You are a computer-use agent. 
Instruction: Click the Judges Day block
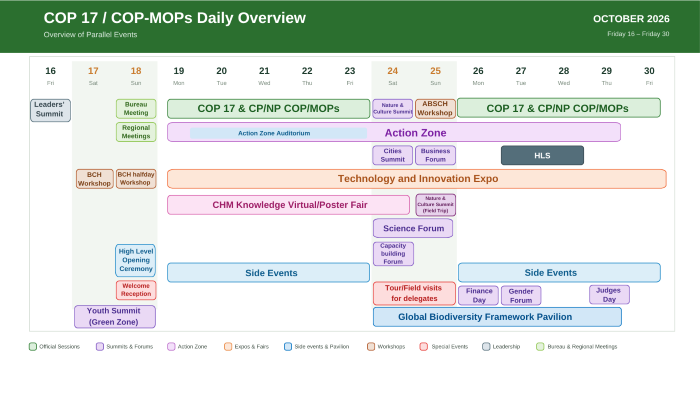tap(609, 294)
